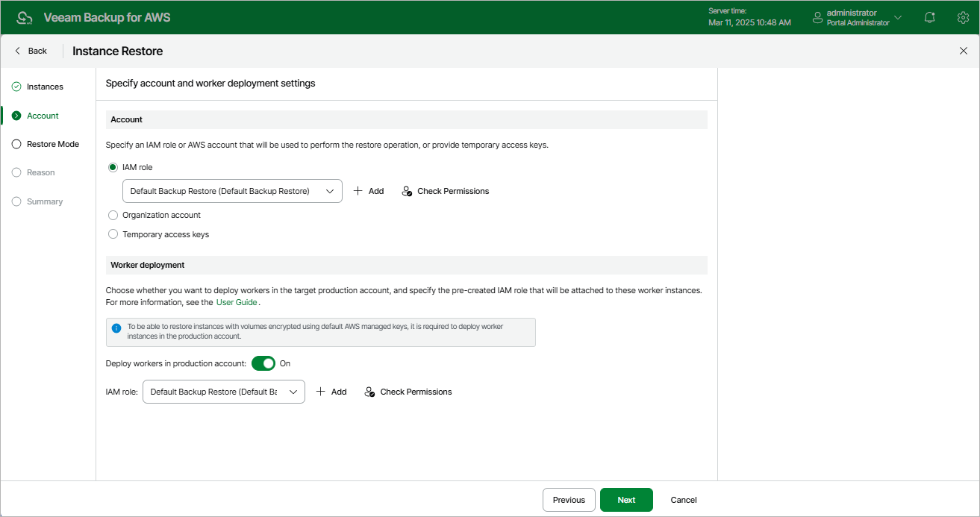Image resolution: width=980 pixels, height=517 pixels.
Task: Add a new worker deployment IAM role
Action: point(331,391)
